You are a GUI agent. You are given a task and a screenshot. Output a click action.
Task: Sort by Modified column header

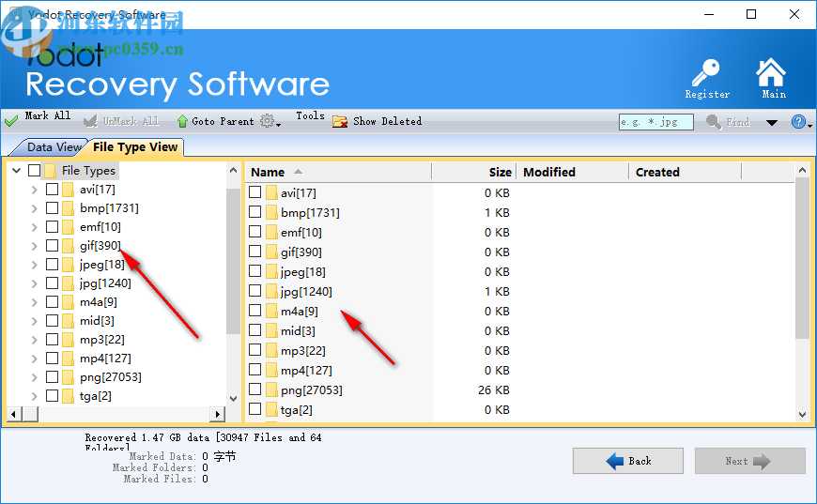click(x=572, y=172)
